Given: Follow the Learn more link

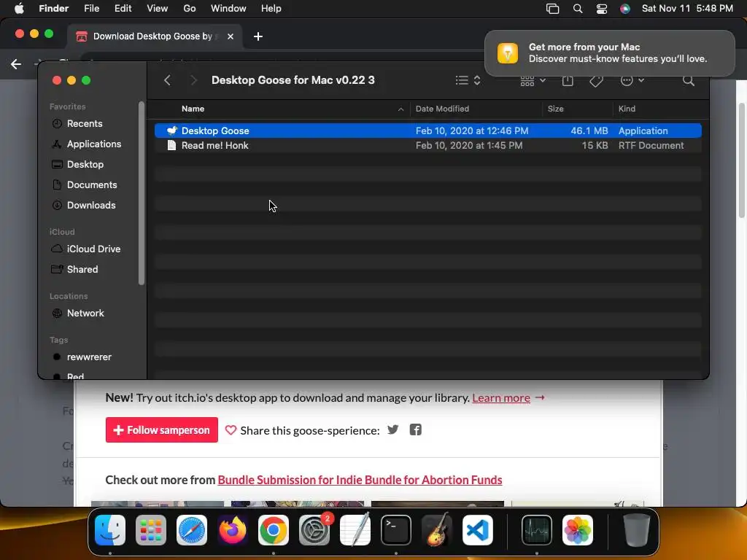Looking at the screenshot, I should [x=500, y=397].
